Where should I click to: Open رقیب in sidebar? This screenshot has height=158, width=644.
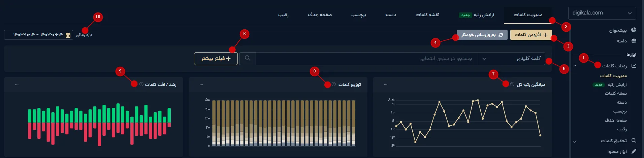point(622,129)
